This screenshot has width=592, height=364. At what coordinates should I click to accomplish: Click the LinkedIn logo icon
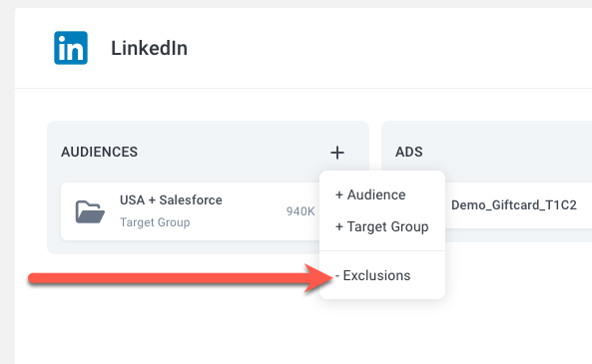71,48
